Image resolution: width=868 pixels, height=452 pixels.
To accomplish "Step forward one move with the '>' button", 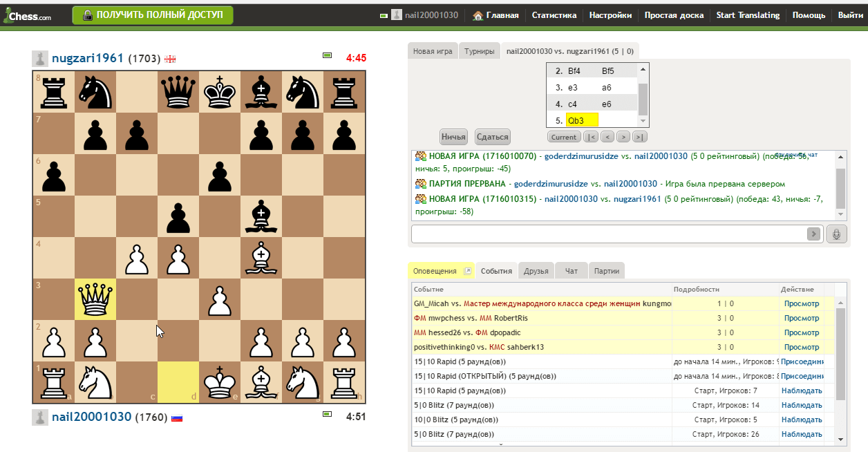I will pyautogui.click(x=623, y=137).
